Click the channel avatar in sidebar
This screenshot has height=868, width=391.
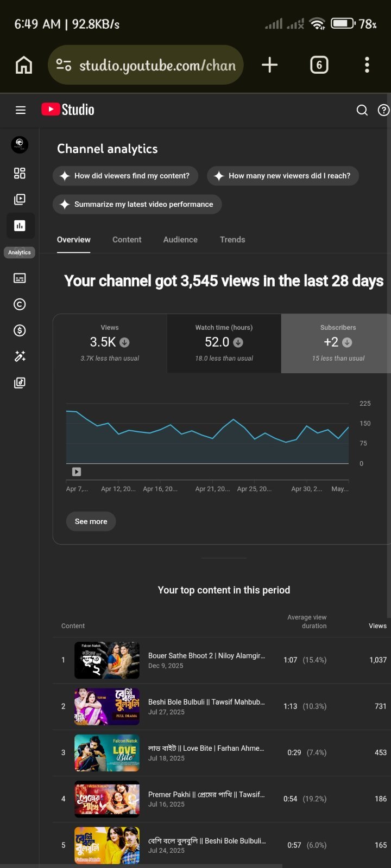pyautogui.click(x=20, y=144)
